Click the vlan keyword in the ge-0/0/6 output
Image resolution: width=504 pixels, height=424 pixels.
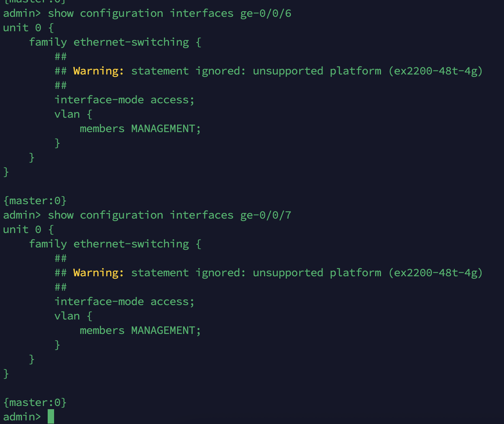[67, 114]
